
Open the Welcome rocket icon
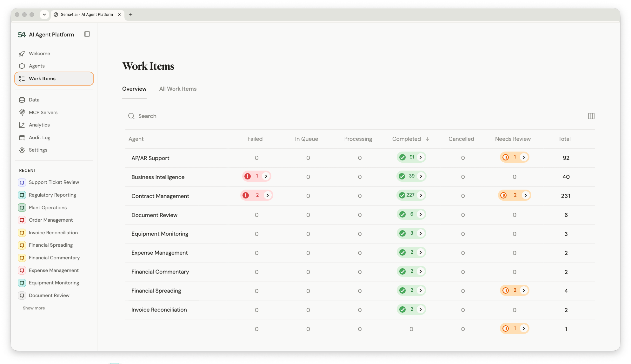tap(22, 54)
